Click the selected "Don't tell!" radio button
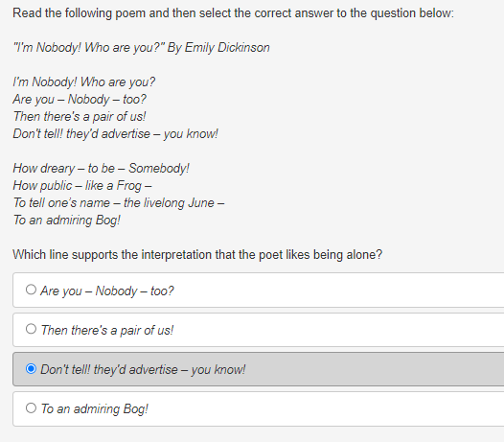Screen dimensions: 504x442 point(31,369)
